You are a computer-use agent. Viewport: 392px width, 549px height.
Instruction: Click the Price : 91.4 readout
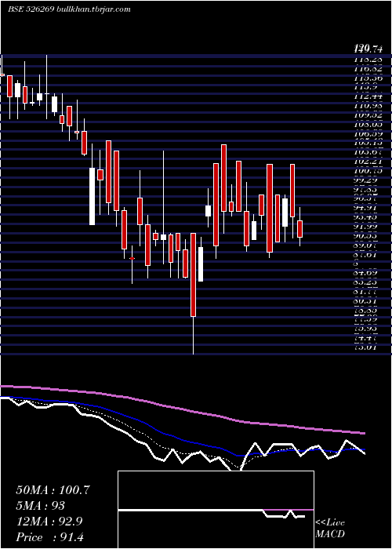pyautogui.click(x=50, y=537)
